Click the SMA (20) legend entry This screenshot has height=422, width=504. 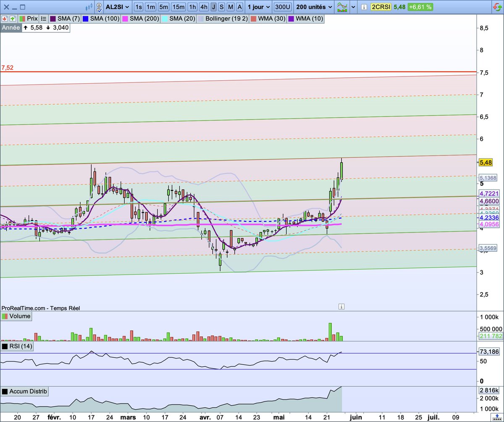[178, 19]
